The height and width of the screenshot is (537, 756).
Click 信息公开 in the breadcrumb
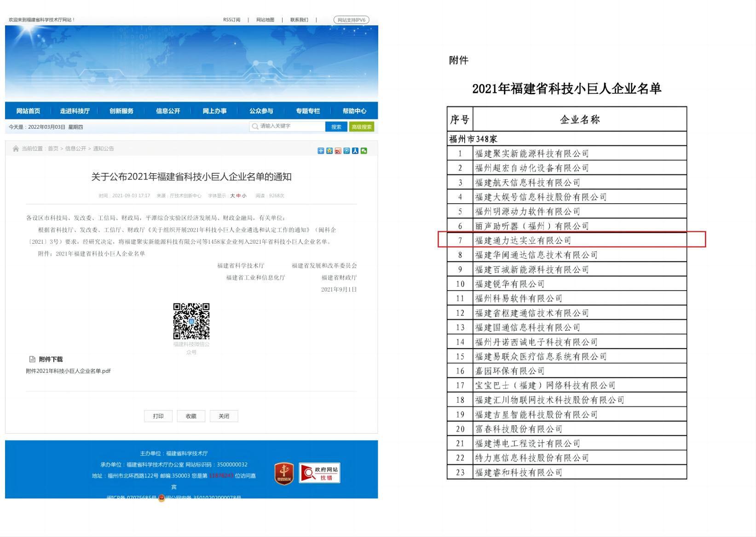pyautogui.click(x=75, y=149)
